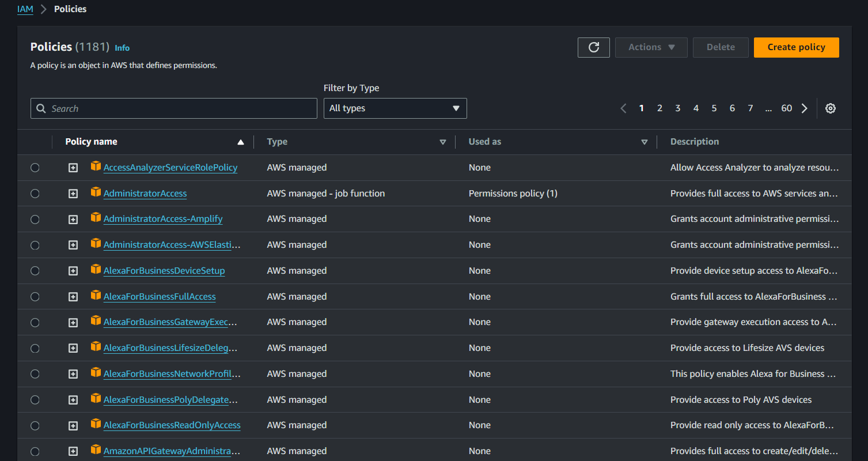Image resolution: width=868 pixels, height=461 pixels.
Task: Expand the AmazonAPIGatewayAdministra… row details
Action: [x=73, y=451]
